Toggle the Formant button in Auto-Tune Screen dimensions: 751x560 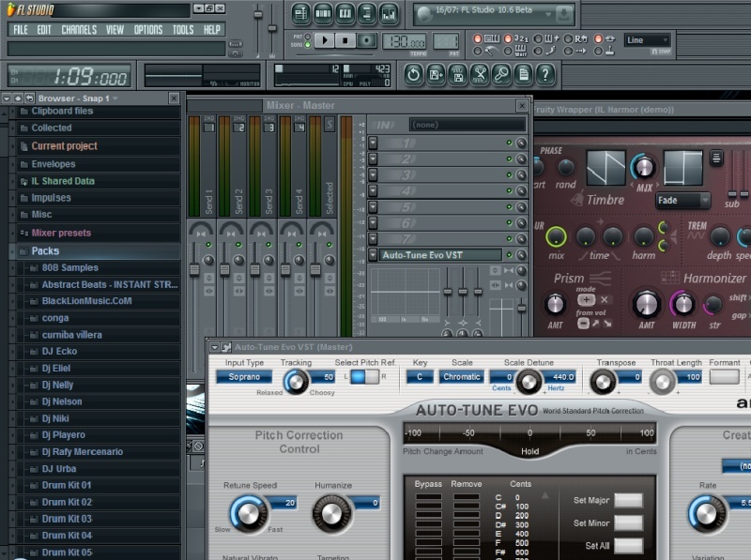click(x=724, y=377)
